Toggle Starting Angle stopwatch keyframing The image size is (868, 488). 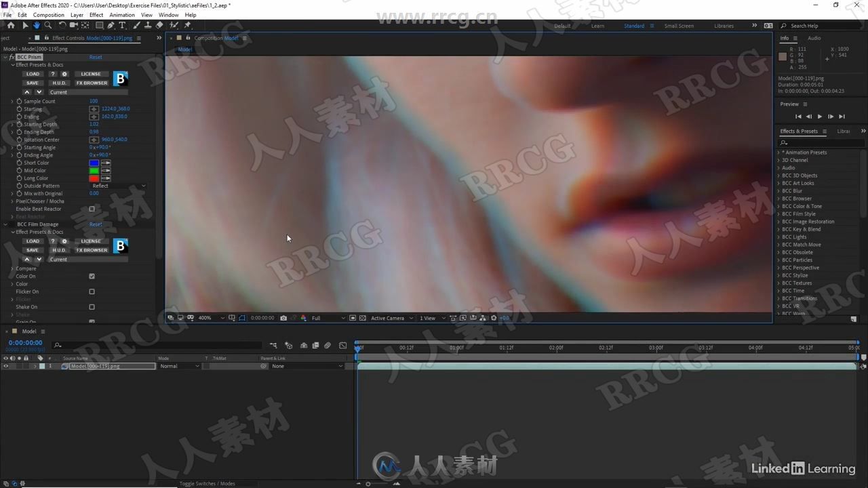19,147
